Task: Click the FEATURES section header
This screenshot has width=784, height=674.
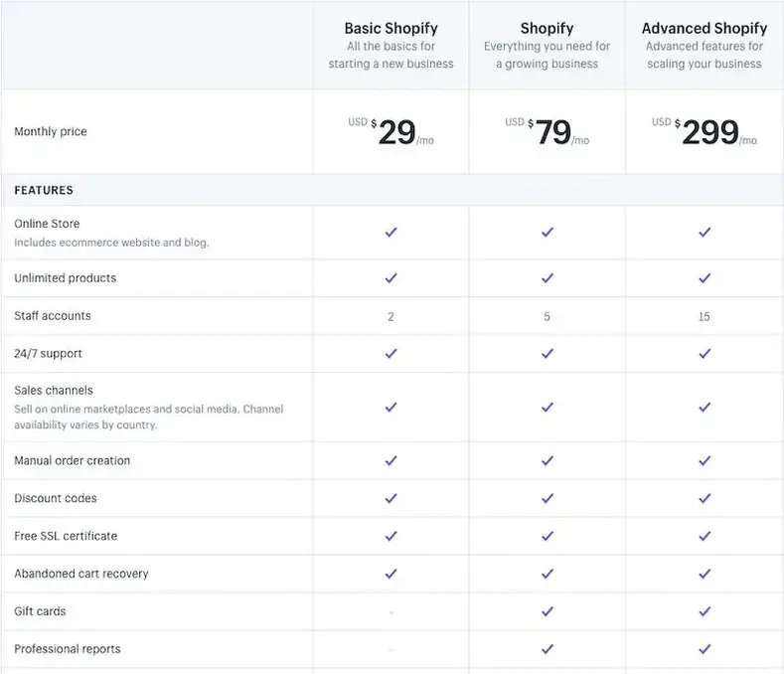Action: [x=44, y=190]
